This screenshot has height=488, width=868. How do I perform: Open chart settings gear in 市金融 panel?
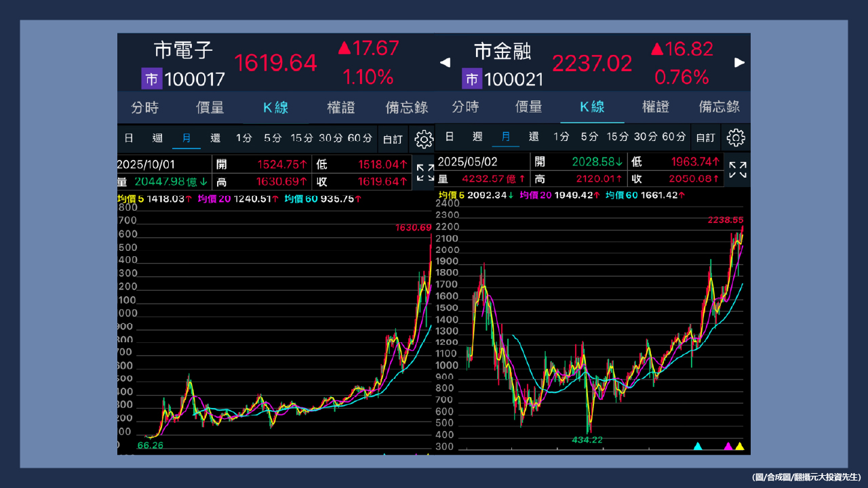click(736, 138)
